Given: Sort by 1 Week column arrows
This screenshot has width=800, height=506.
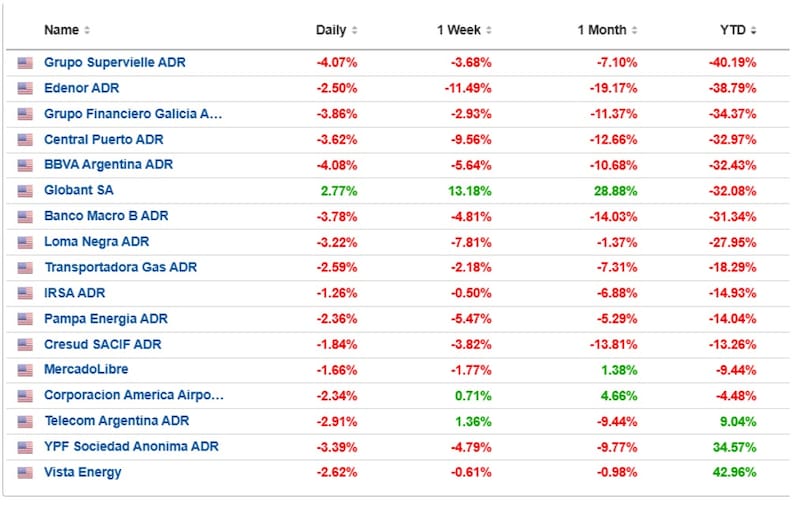Looking at the screenshot, I should point(489,30).
